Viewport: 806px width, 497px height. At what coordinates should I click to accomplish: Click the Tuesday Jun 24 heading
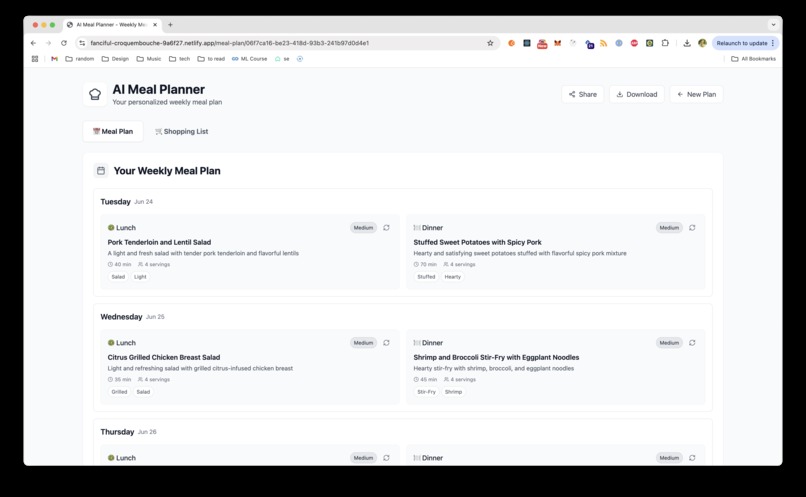coord(126,202)
